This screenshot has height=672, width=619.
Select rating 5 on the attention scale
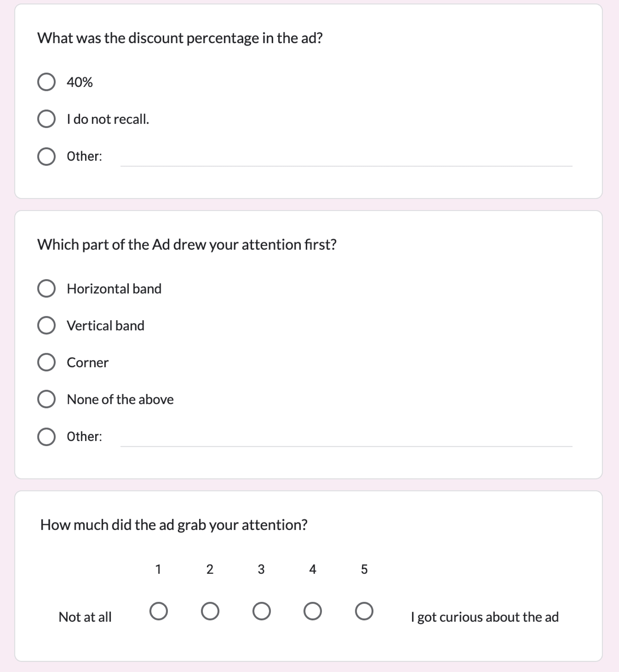point(364,611)
